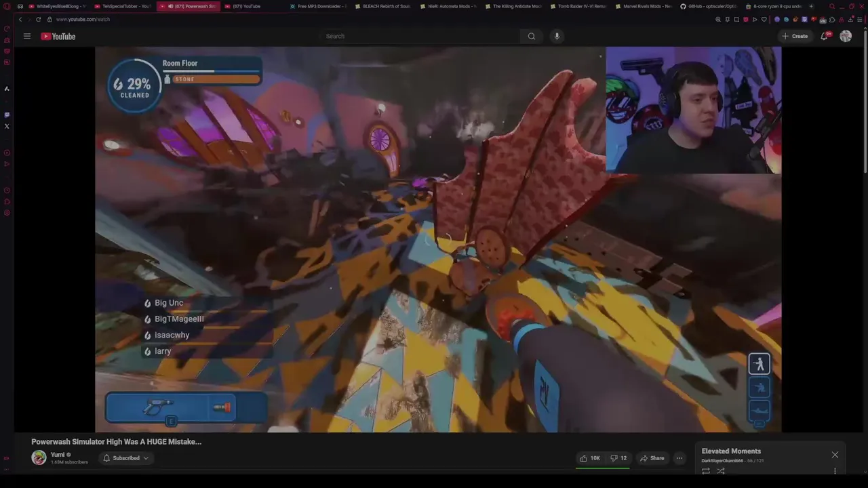This screenshot has width=868, height=488.
Task: Reload the current page
Action: (x=38, y=19)
